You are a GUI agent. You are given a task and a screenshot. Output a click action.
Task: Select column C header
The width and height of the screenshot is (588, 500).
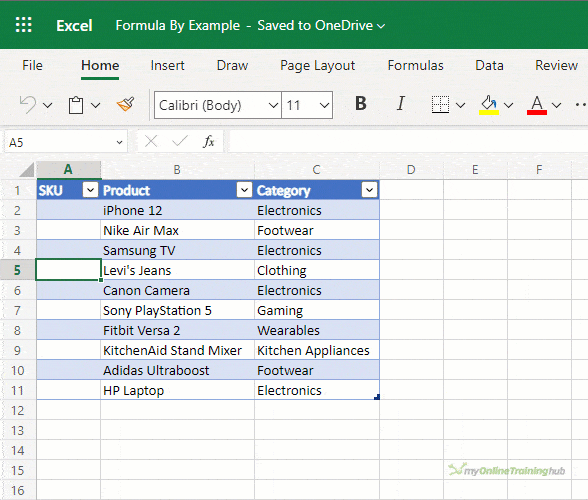point(317,170)
